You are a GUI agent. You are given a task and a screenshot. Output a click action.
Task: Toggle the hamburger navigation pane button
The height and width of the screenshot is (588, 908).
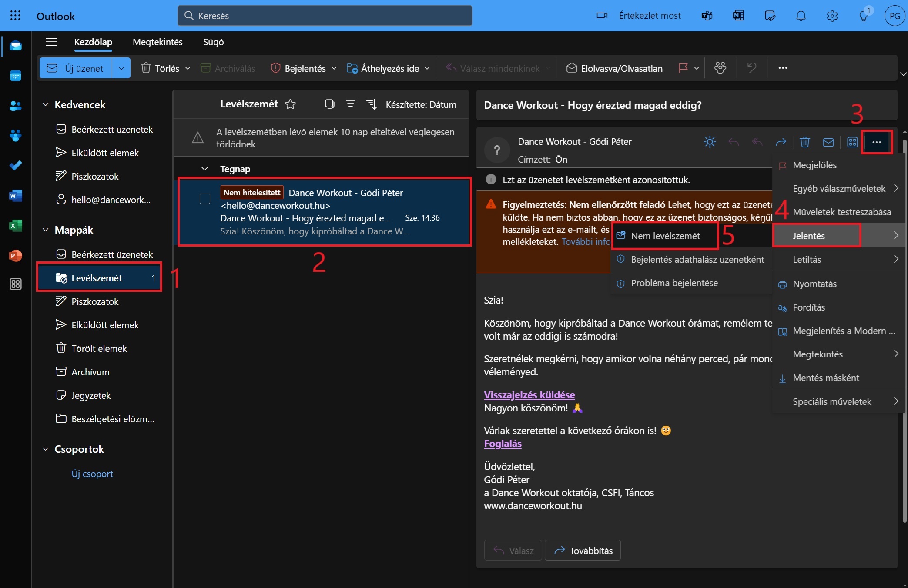point(51,42)
